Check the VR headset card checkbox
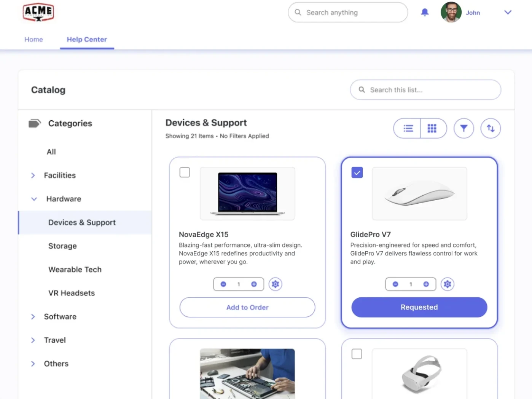Image resolution: width=532 pixels, height=399 pixels. pyautogui.click(x=357, y=354)
